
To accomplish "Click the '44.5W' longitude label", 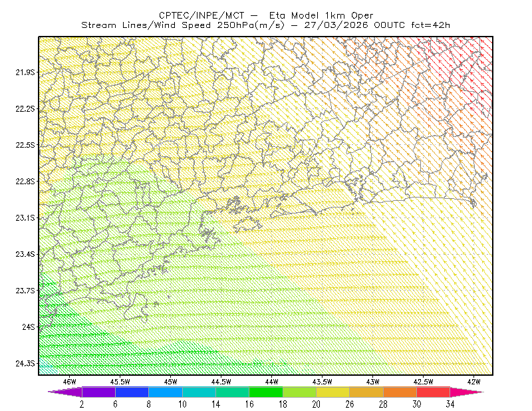I will (x=221, y=382).
